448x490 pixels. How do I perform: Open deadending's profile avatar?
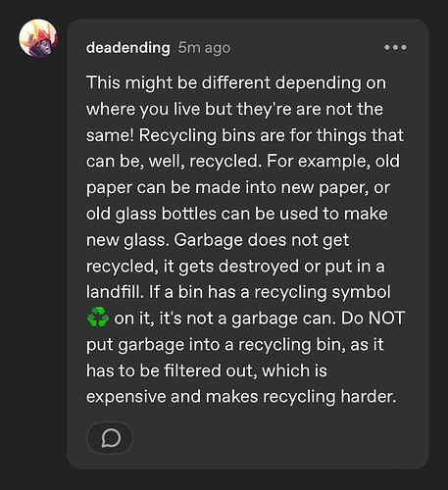click(x=38, y=38)
